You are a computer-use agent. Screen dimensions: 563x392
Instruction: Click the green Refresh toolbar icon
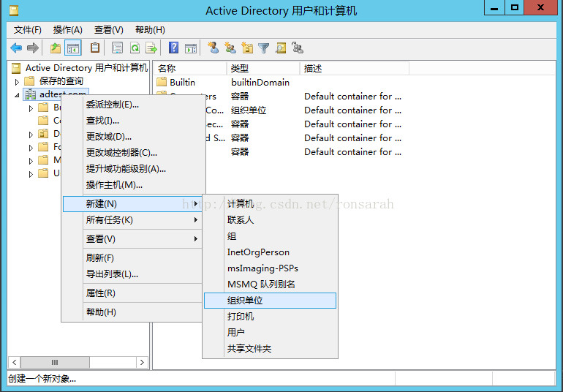tap(135, 48)
